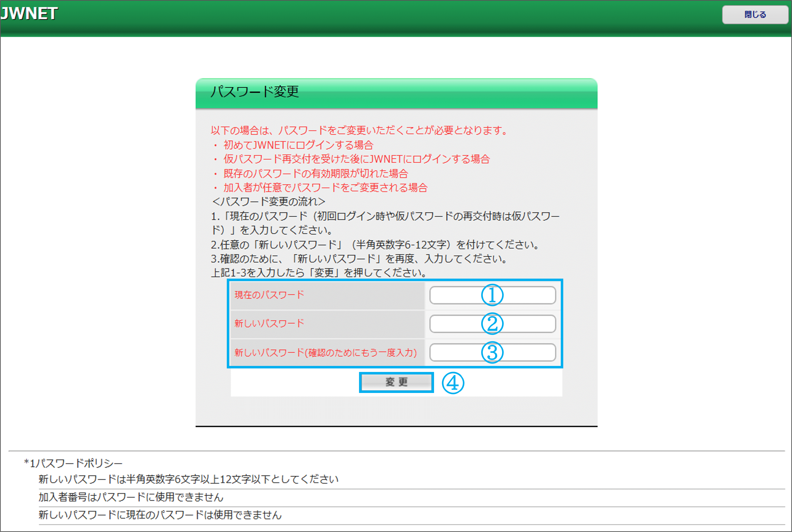Click the circled number 3 marker

(x=492, y=353)
